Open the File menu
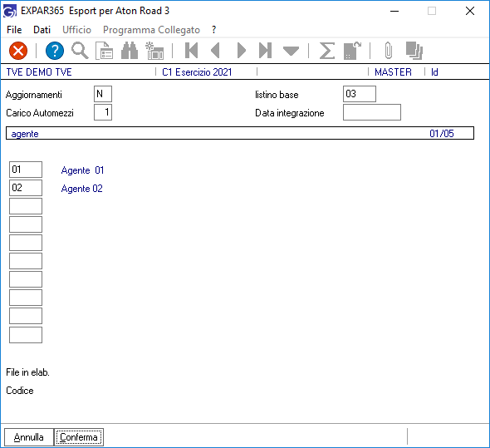The height and width of the screenshot is (448, 490). [x=14, y=30]
